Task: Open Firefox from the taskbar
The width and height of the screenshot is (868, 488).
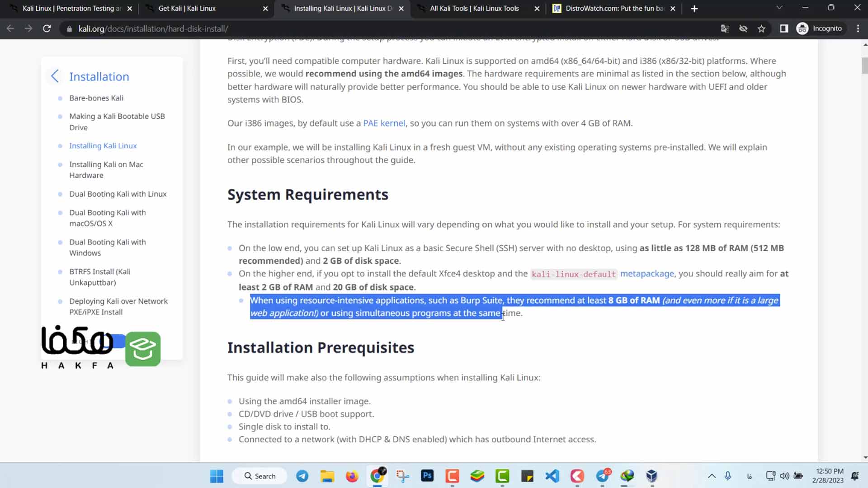Action: 352,476
